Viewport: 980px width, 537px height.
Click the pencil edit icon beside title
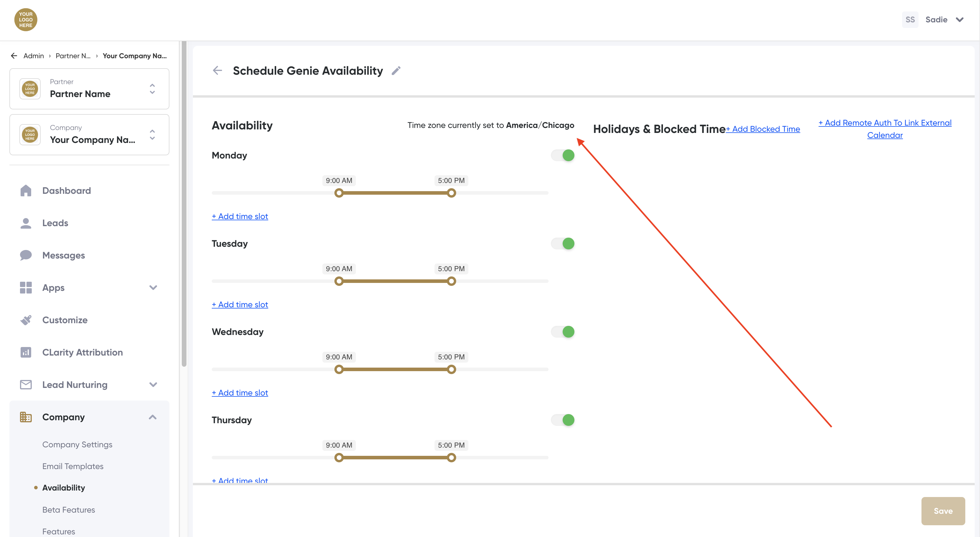[x=396, y=71]
